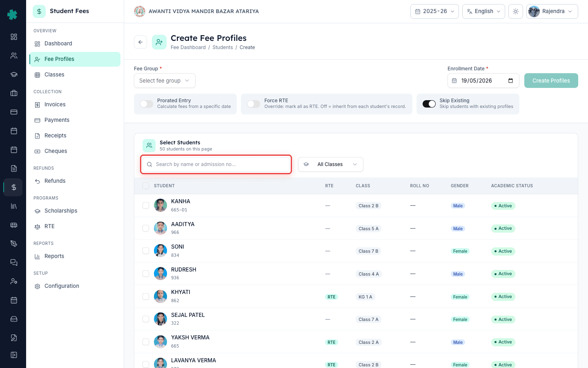Open Scholarships in the sidebar
Viewport: 588px width, 368px height.
75,211
